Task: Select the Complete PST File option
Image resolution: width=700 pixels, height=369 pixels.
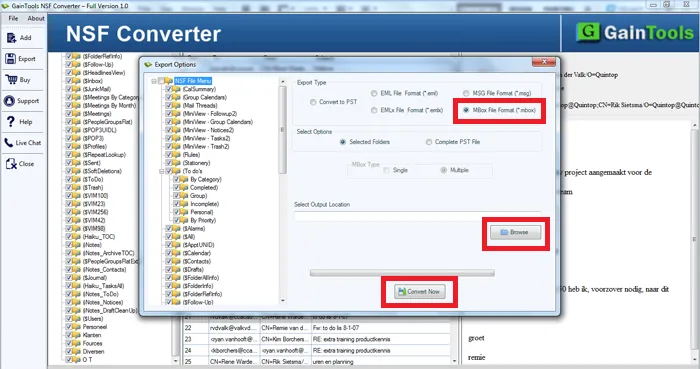Action: click(x=453, y=142)
